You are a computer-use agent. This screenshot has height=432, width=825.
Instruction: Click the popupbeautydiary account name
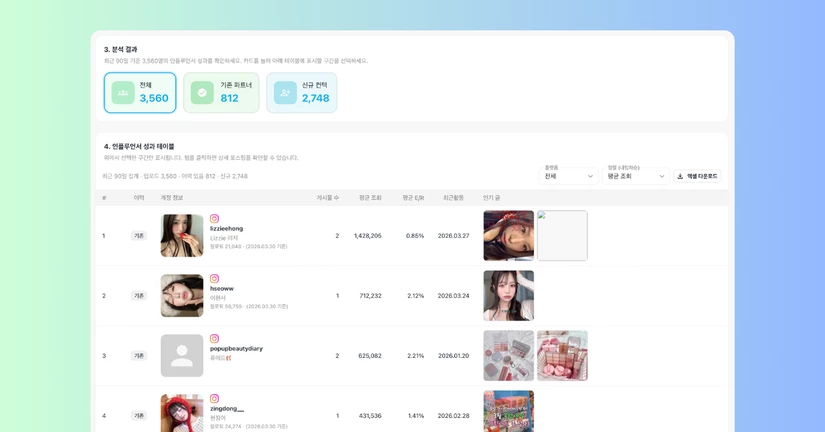coord(236,348)
